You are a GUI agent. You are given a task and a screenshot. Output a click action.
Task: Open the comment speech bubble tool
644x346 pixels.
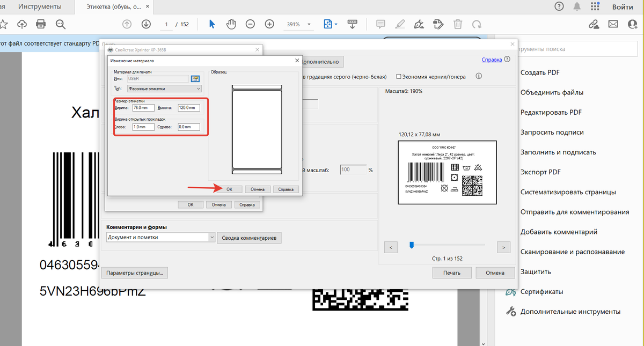click(x=380, y=24)
